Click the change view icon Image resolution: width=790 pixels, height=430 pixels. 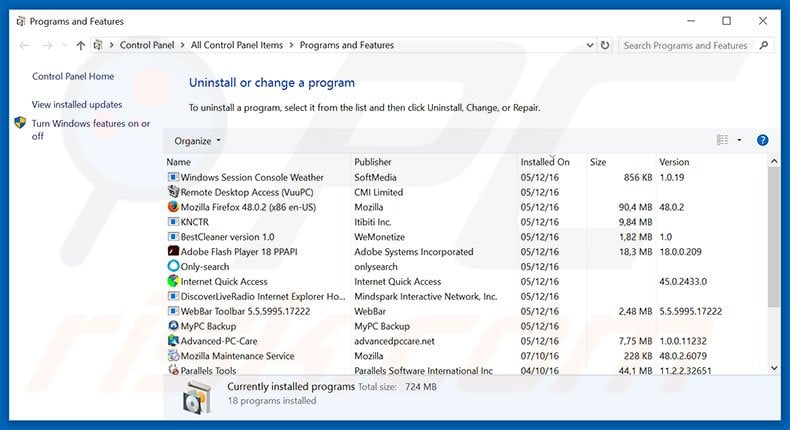pos(722,140)
